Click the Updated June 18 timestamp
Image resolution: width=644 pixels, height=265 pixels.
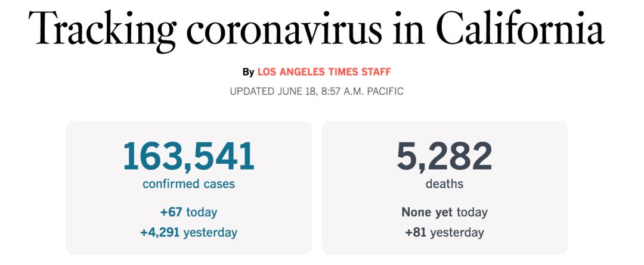point(317,91)
